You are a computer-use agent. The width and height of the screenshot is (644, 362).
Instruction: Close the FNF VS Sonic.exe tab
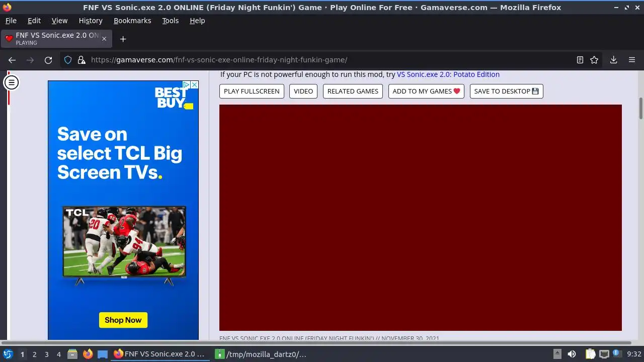click(104, 39)
